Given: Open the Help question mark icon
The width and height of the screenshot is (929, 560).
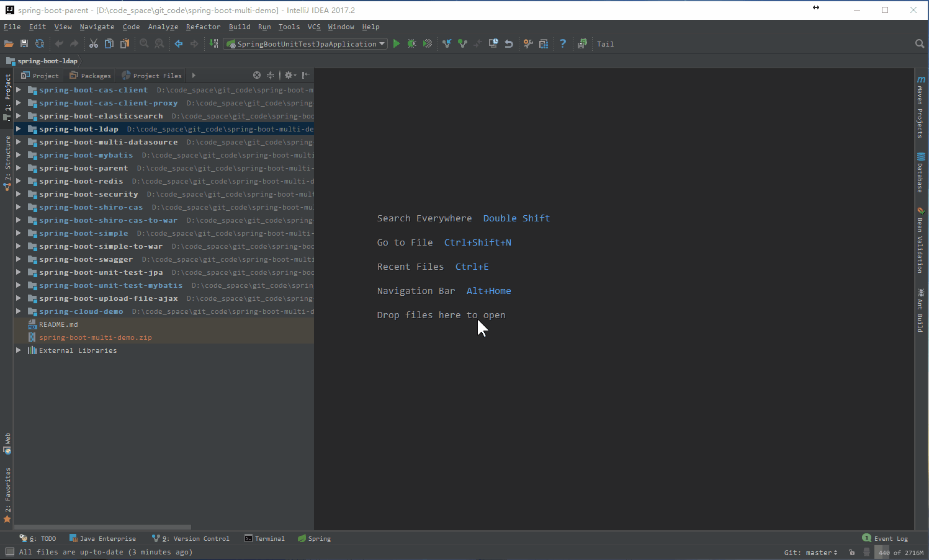Looking at the screenshot, I should [x=563, y=44].
